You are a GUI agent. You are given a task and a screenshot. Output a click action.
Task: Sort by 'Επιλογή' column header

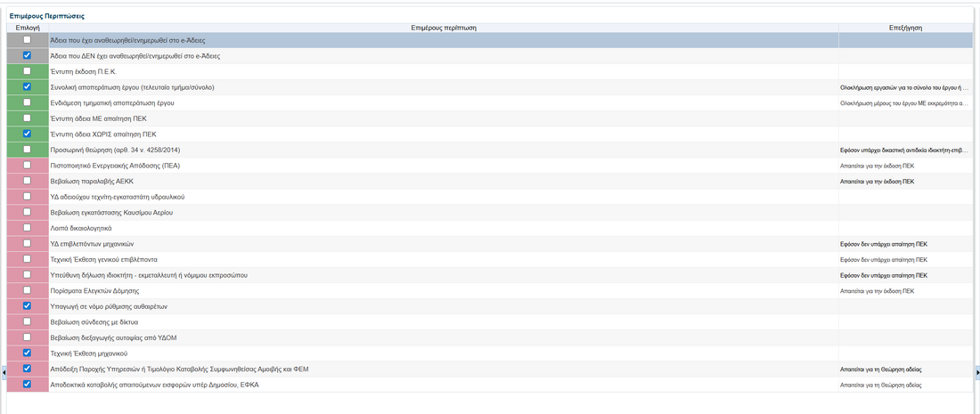point(28,28)
